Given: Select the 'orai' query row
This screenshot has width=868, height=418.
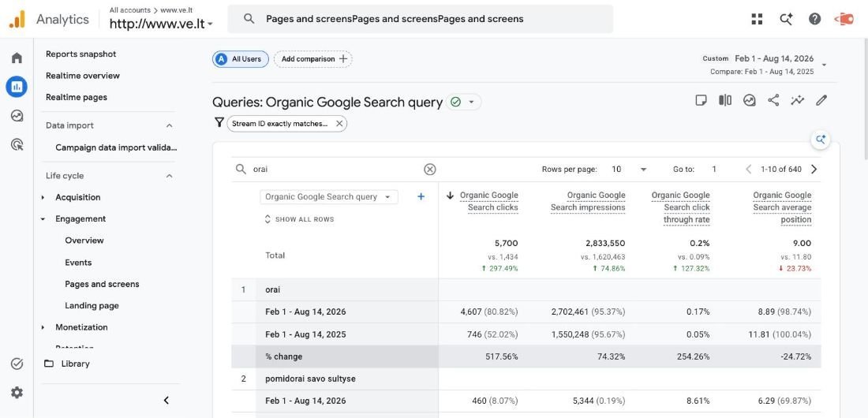Looking at the screenshot, I should pyautogui.click(x=526, y=289).
